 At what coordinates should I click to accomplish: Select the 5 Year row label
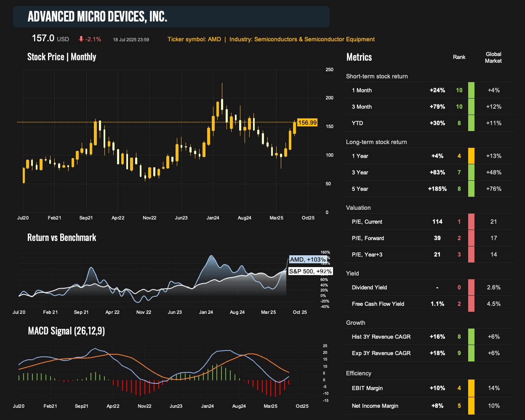point(360,189)
